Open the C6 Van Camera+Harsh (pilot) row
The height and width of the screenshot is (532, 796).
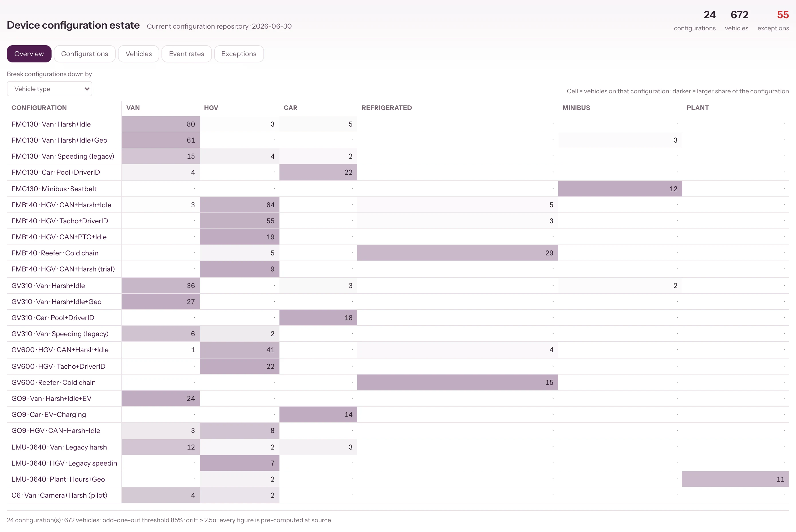398,495
